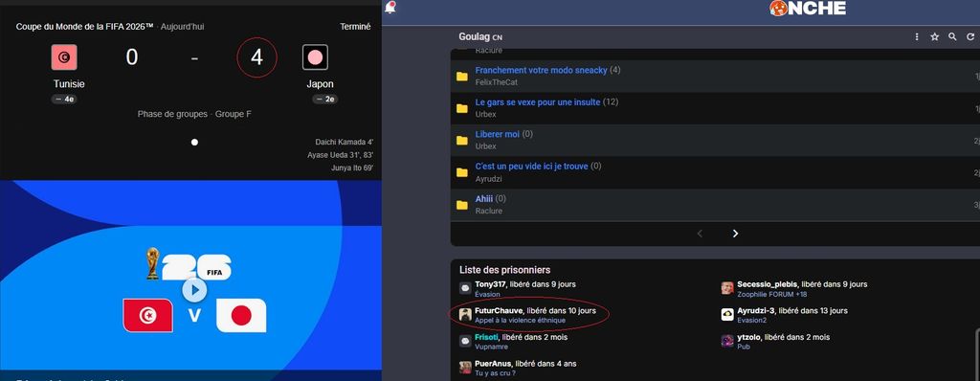This screenshot has height=381, width=980.
Task: Click the white carousel dot under the score
Action: 194,142
